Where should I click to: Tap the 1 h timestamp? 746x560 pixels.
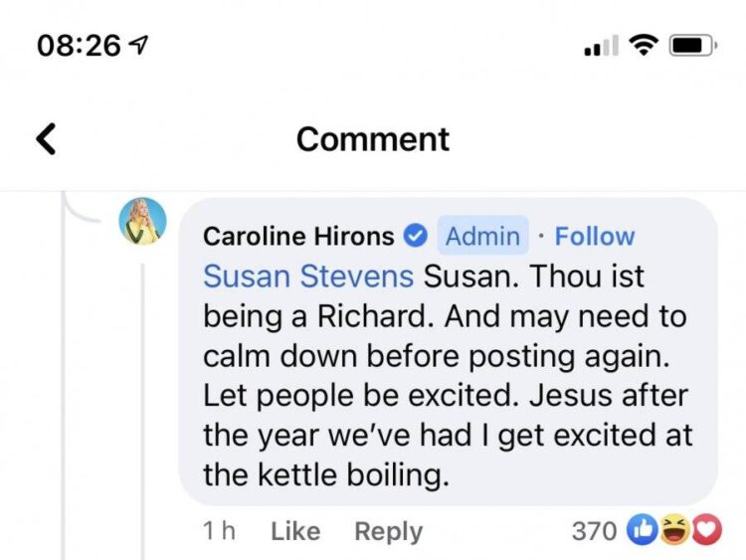[219, 532]
